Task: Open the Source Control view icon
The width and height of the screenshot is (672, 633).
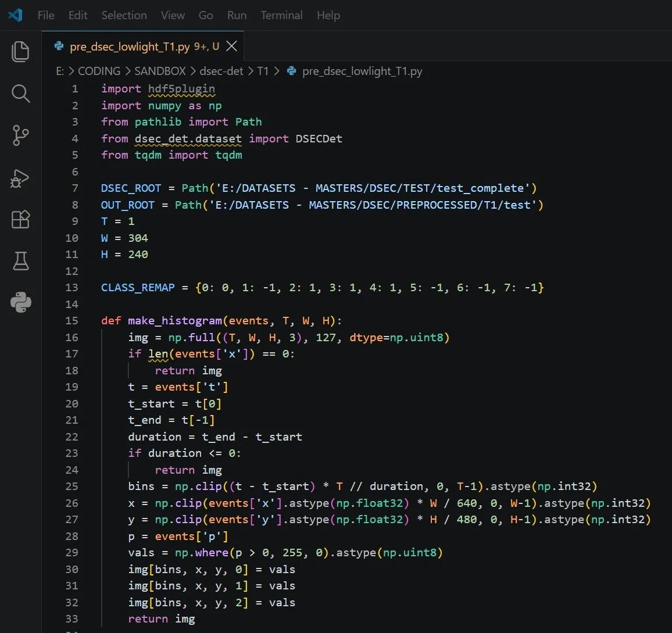Action: pos(20,135)
